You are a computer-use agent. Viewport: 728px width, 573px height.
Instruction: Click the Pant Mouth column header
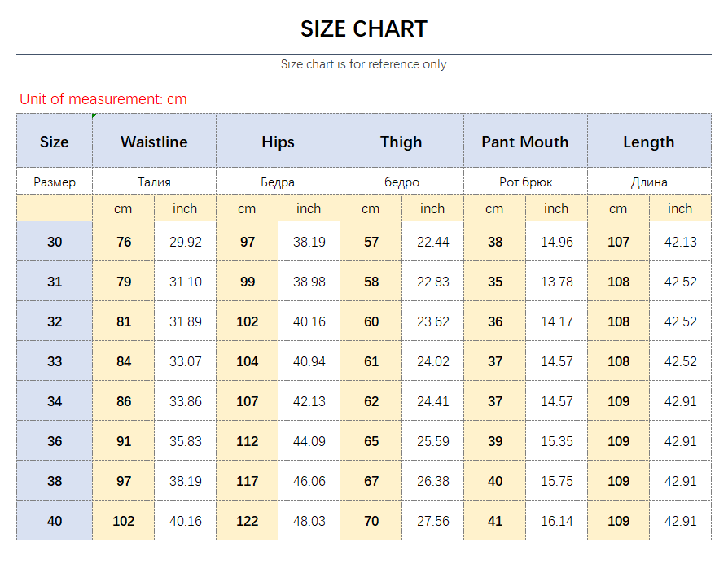(525, 142)
